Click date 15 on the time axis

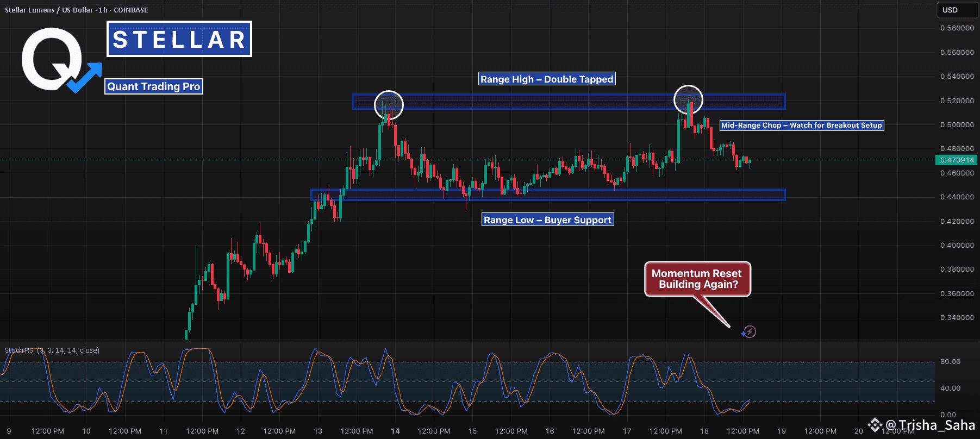pyautogui.click(x=472, y=431)
